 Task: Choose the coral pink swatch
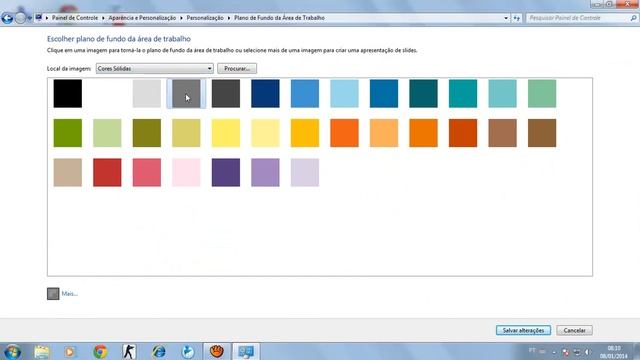coord(147,173)
